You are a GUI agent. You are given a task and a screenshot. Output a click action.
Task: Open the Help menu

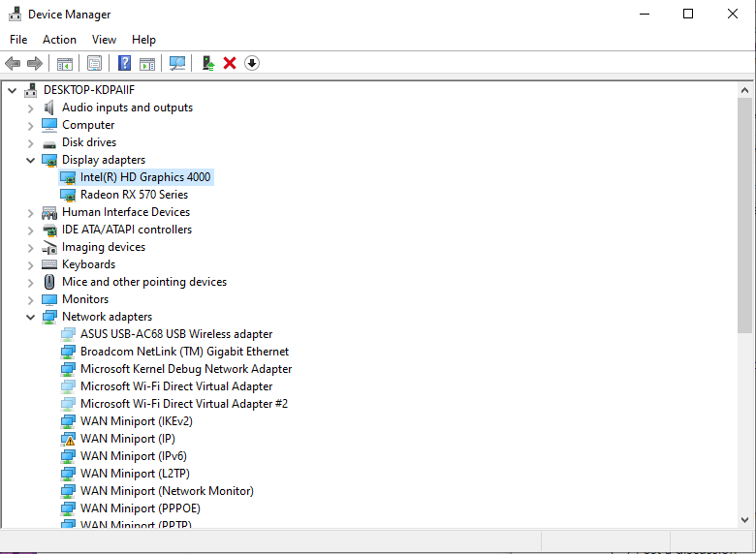click(x=143, y=40)
